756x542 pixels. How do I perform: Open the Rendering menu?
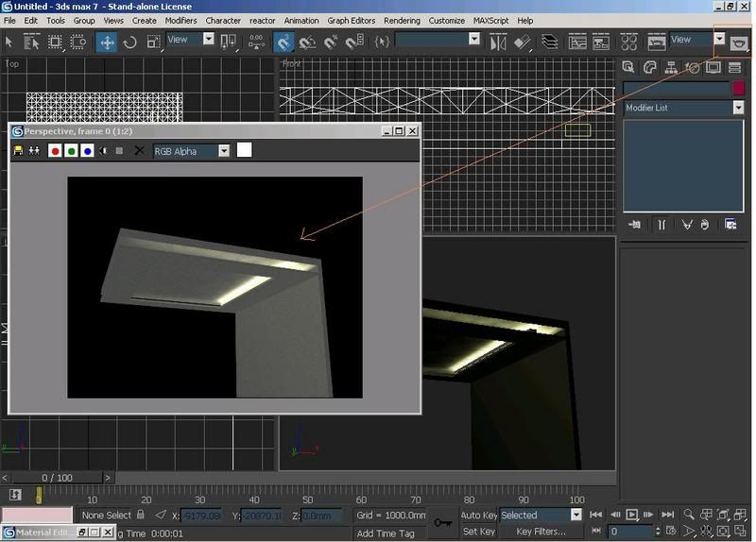coord(402,20)
